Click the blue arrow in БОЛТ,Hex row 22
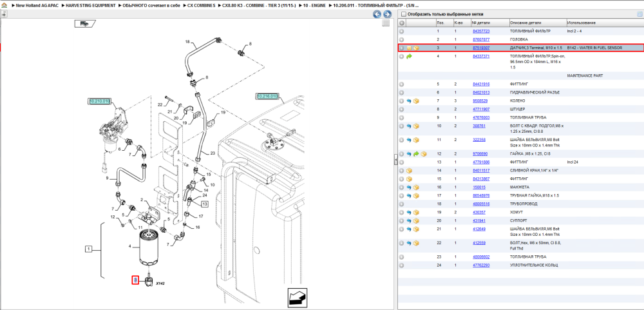Viewport: 644px width, 310px height. coord(409,244)
